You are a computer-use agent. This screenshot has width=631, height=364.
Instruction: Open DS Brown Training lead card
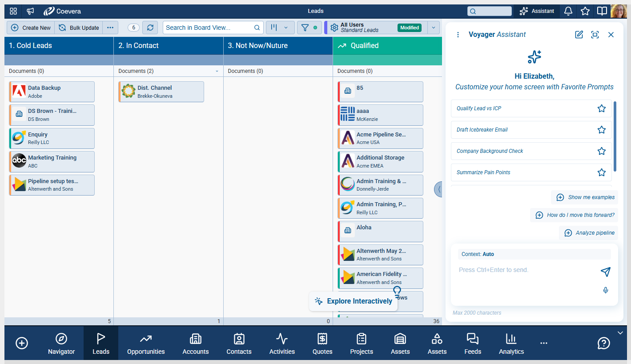click(x=52, y=115)
